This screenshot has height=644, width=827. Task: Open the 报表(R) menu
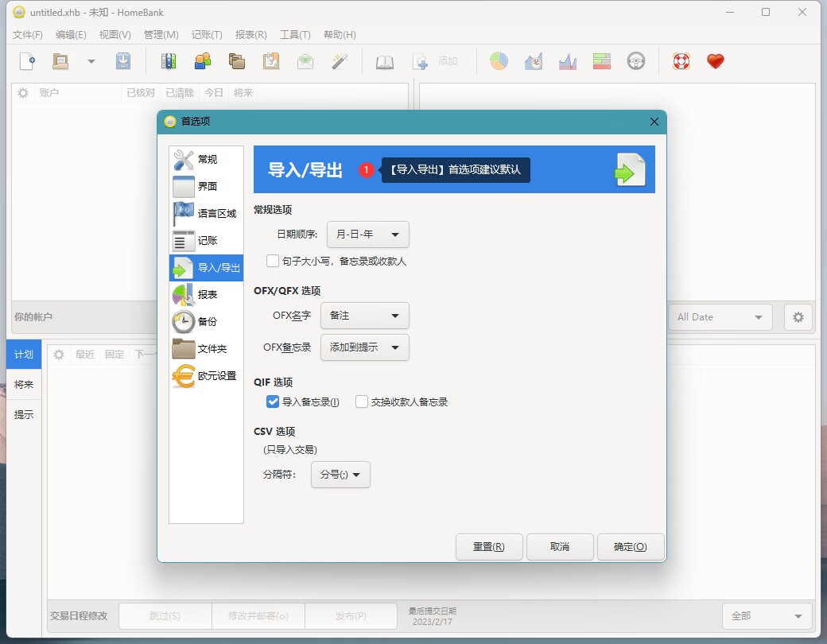point(251,35)
